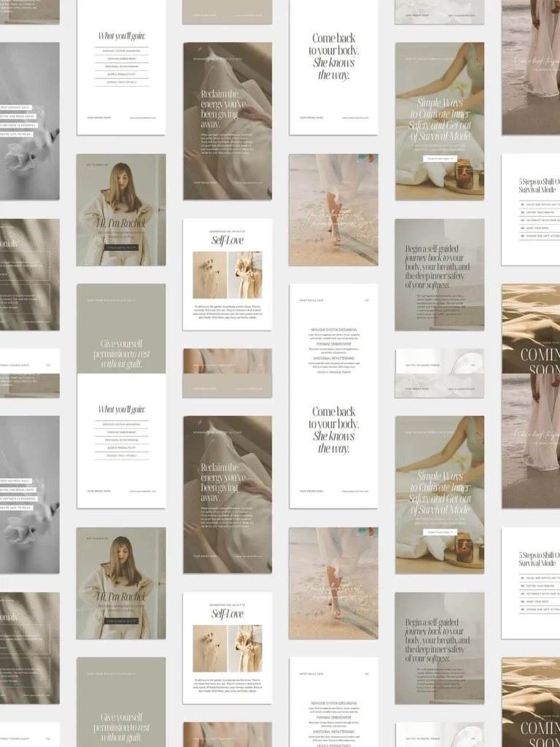Open the lower 'Give yourself permission to rest' card
This screenshot has width=560, height=747.
[121, 703]
